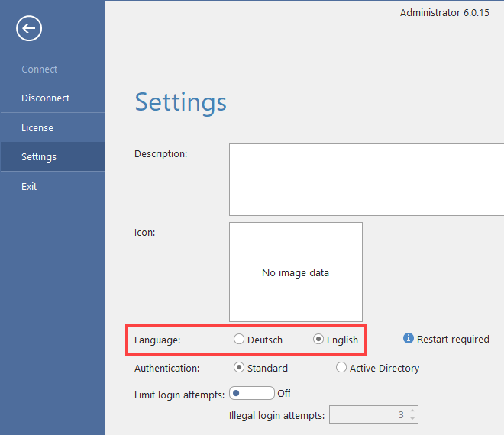
Task: Click the Administrator 6.0.15 title text
Action: coord(444,14)
